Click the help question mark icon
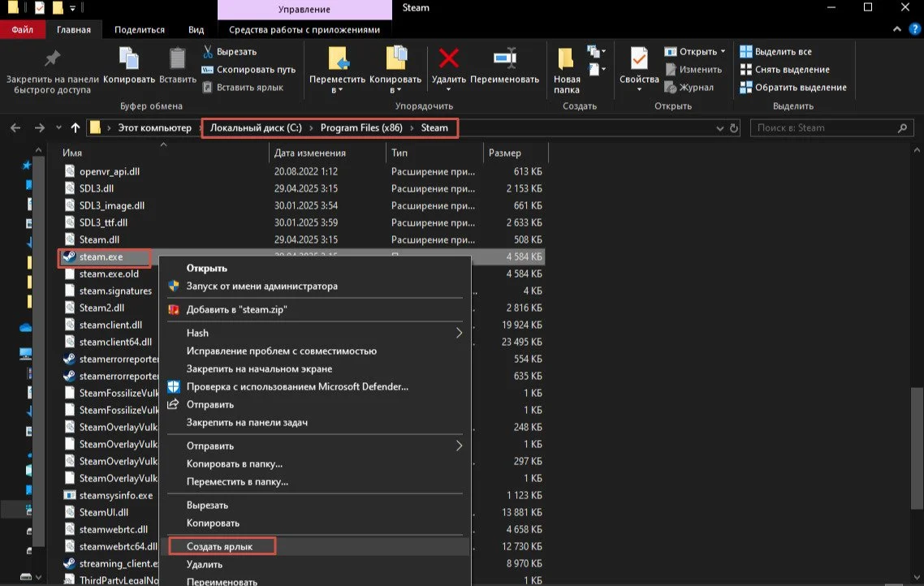924x586 pixels. (915, 29)
